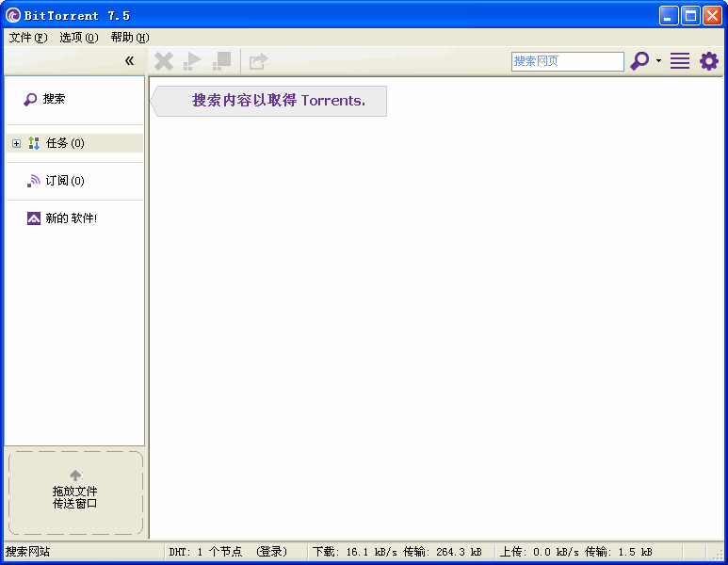The width and height of the screenshot is (728, 565).
Task: Click the 拖放文件 传送窗口 drop area
Action: tap(75, 492)
